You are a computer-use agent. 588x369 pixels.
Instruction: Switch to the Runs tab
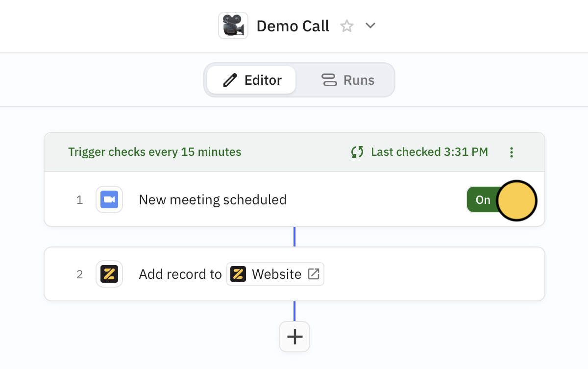(348, 80)
